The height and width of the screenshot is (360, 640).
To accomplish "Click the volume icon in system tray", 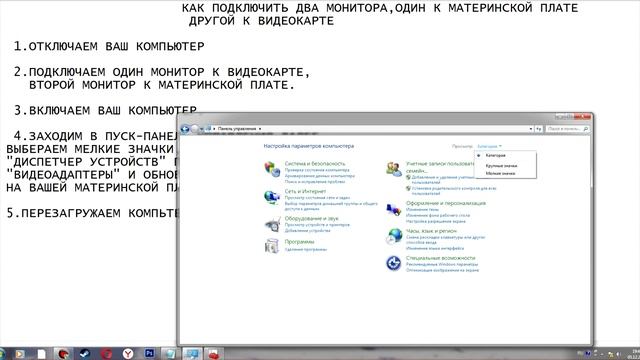I will [x=619, y=354].
